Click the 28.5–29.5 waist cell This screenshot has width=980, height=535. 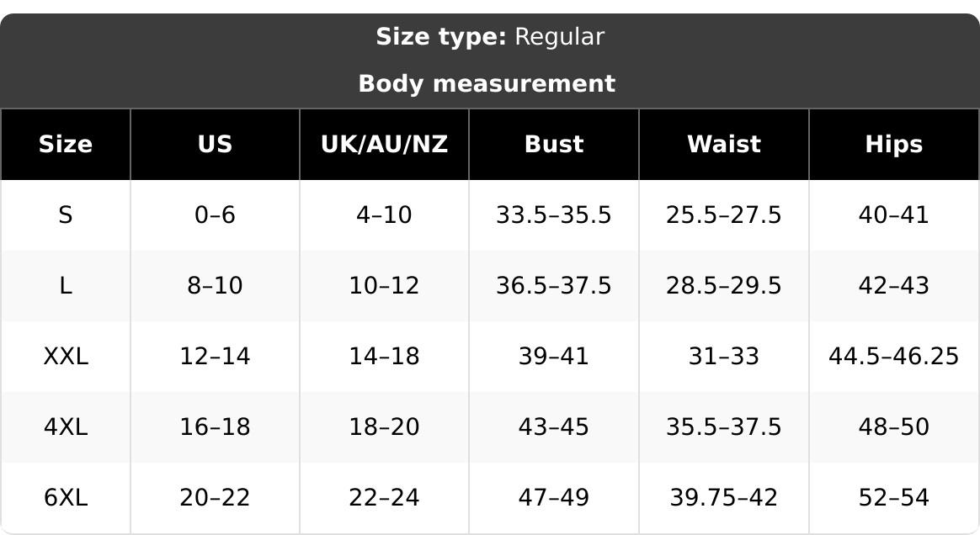[x=724, y=286]
